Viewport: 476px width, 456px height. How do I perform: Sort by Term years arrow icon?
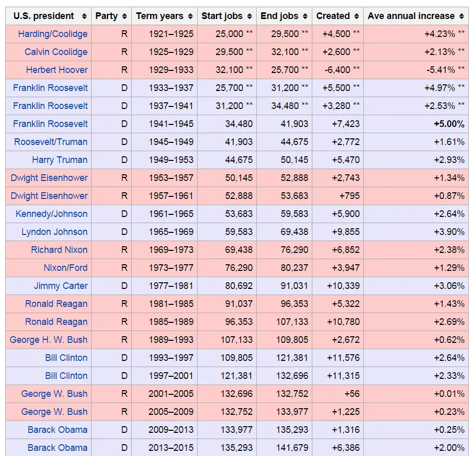click(190, 16)
